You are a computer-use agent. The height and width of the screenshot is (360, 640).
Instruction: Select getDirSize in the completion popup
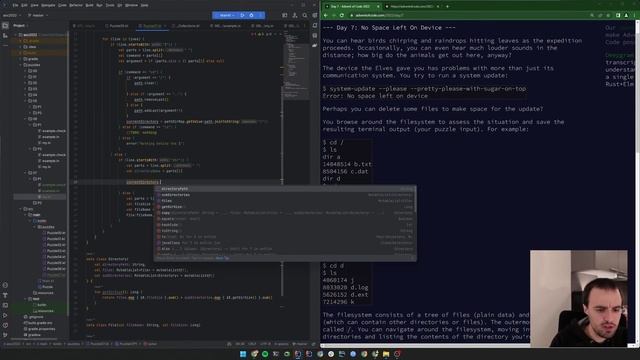(x=285, y=207)
